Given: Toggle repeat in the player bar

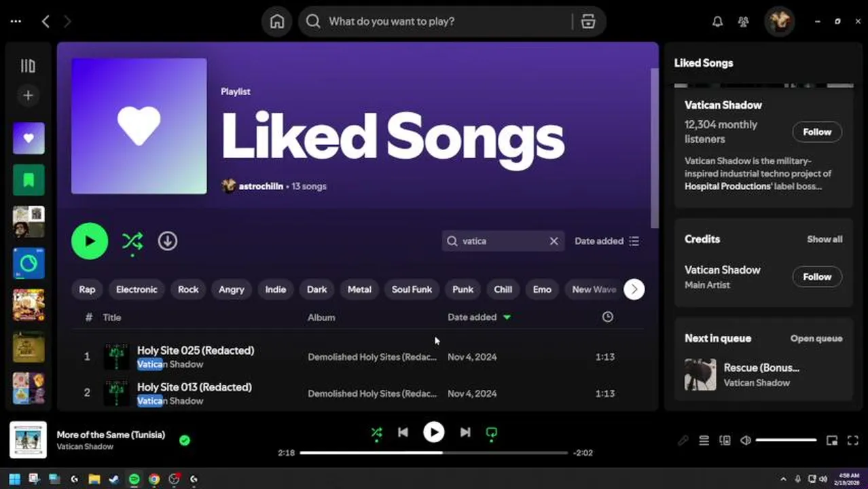Looking at the screenshot, I should (492, 433).
